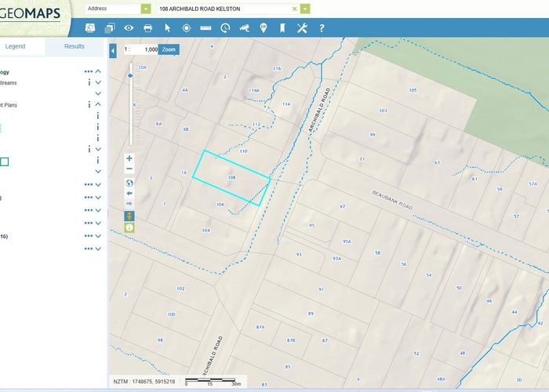549x392 pixels.
Task: Toggle the layer visibility eye icon
Action: pos(128,28)
